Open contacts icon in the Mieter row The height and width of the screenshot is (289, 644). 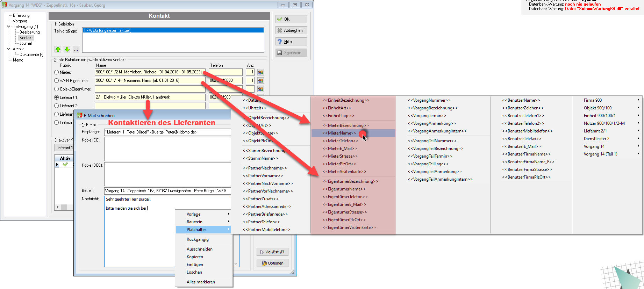tap(261, 72)
